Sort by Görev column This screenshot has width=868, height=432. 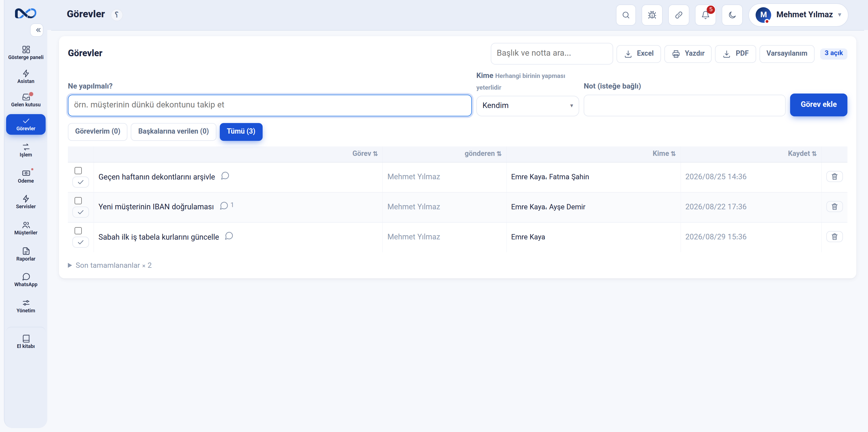click(x=365, y=153)
